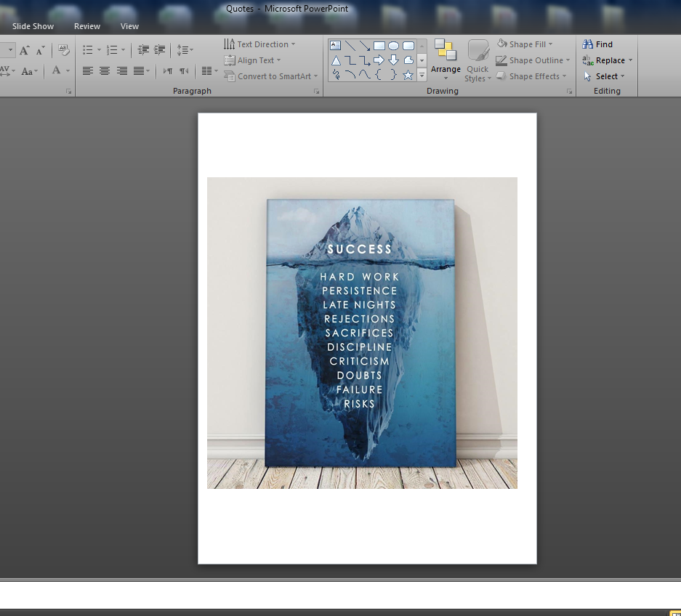This screenshot has height=616, width=681.
Task: Select the text box shape tool
Action: pyautogui.click(x=336, y=45)
